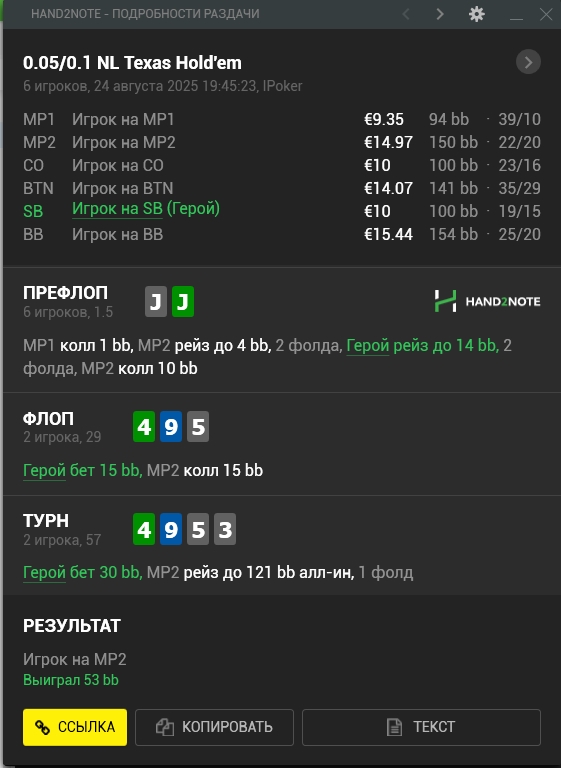
Task: Minimize the Hand2Note window
Action: [x=516, y=15]
